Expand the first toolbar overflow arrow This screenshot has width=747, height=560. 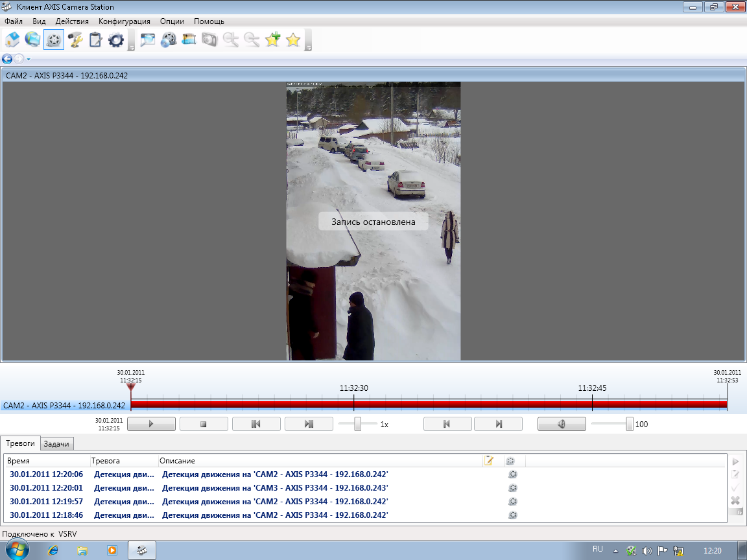coord(131,47)
